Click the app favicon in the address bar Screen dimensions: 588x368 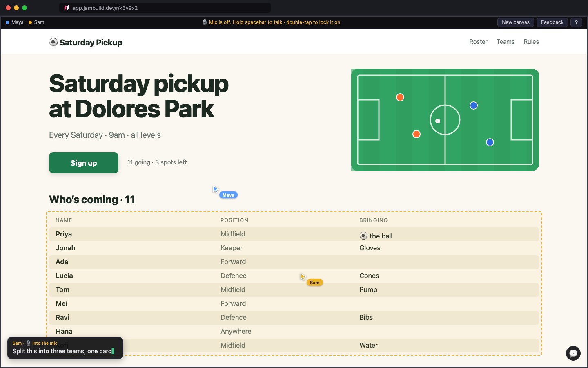[67, 8]
